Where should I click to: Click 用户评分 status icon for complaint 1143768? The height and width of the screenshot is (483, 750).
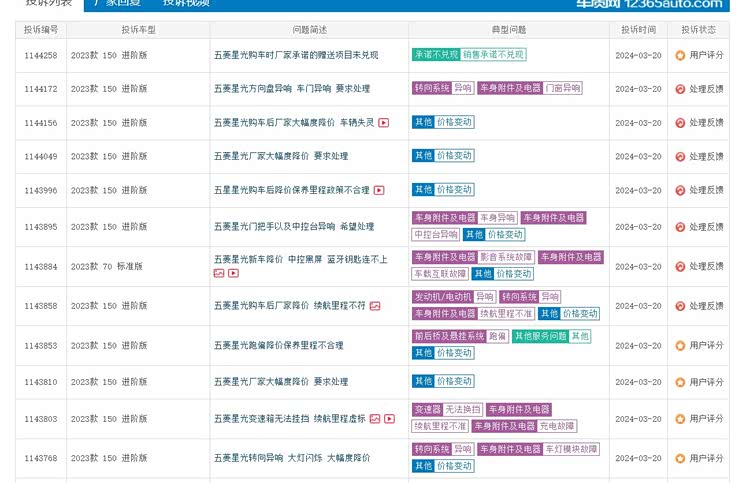[x=680, y=458]
